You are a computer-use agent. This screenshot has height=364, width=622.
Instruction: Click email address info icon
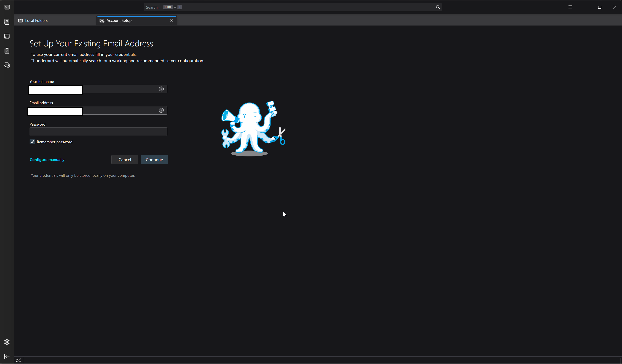click(161, 110)
